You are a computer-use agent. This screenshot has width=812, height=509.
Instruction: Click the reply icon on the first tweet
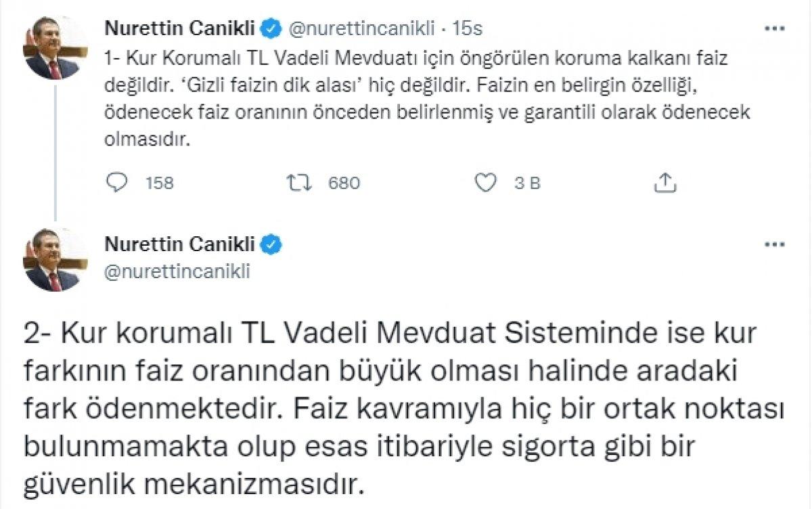coord(117,181)
